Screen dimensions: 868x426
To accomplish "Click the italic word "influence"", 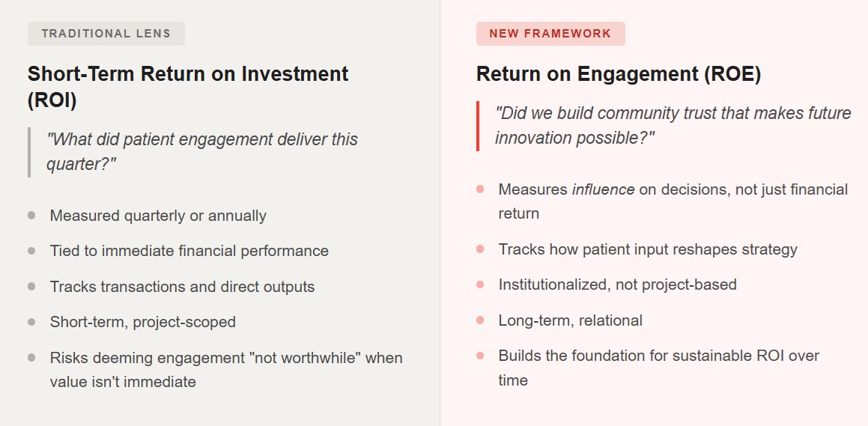I will [x=603, y=189].
